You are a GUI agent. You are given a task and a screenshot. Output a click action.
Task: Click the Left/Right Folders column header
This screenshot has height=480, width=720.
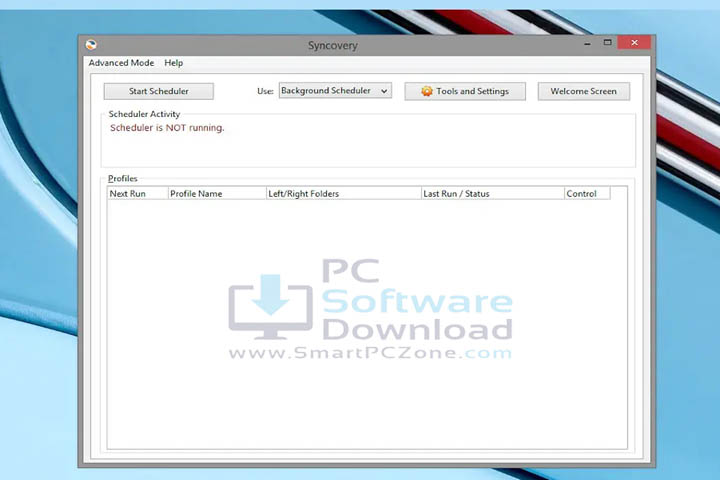(x=344, y=193)
